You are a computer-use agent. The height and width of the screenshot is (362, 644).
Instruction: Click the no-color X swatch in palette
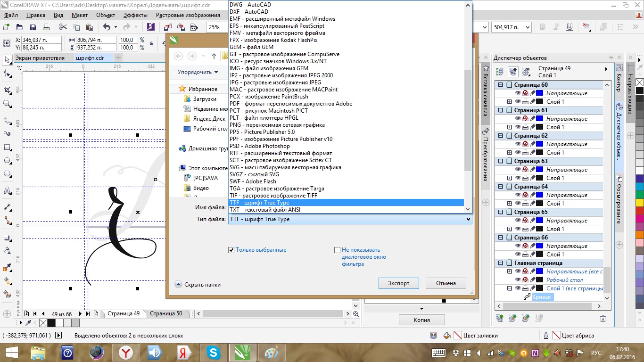click(x=640, y=82)
